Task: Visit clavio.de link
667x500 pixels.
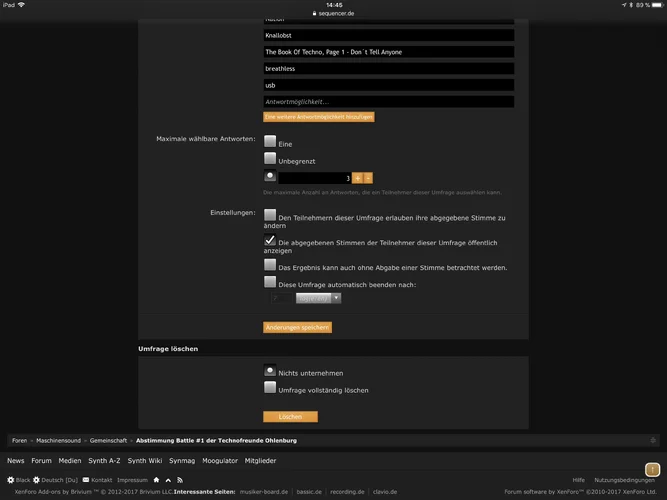Action: 385,491
